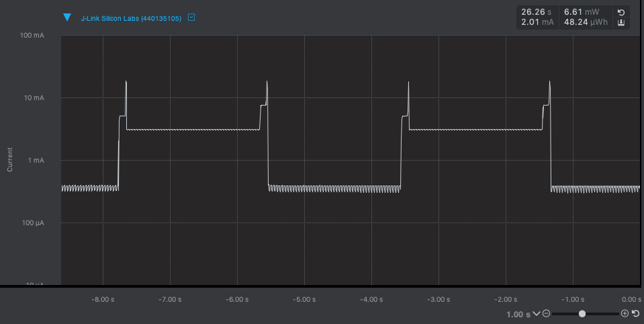Screen dimensions: 644x324
Task: Click the 100 mA axis label
Action: 32,36
